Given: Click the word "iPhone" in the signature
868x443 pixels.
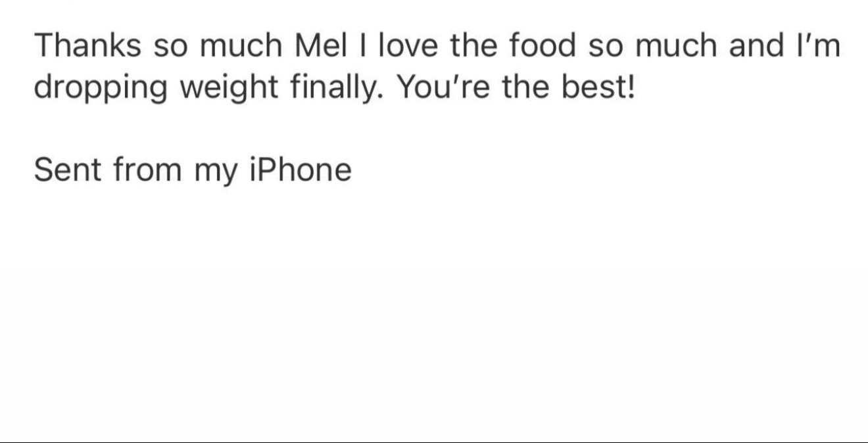Looking at the screenshot, I should [x=301, y=170].
